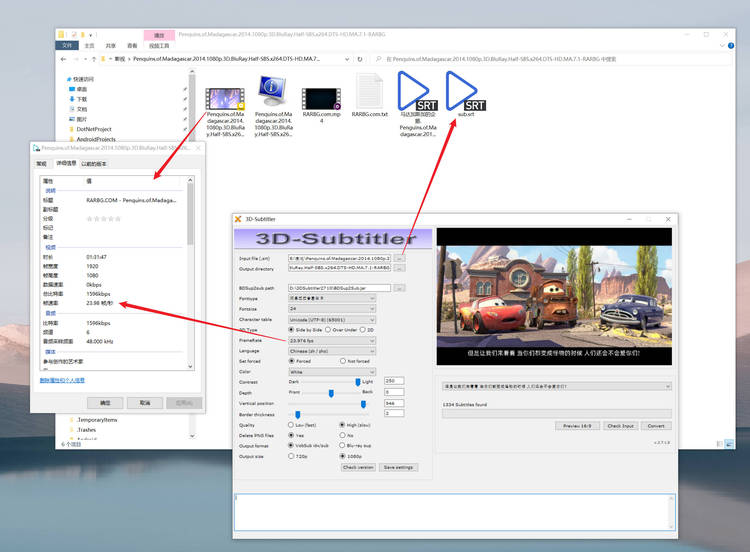The height and width of the screenshot is (552, 750).
Task: Click the Preview 16:9 button
Action: point(577,426)
